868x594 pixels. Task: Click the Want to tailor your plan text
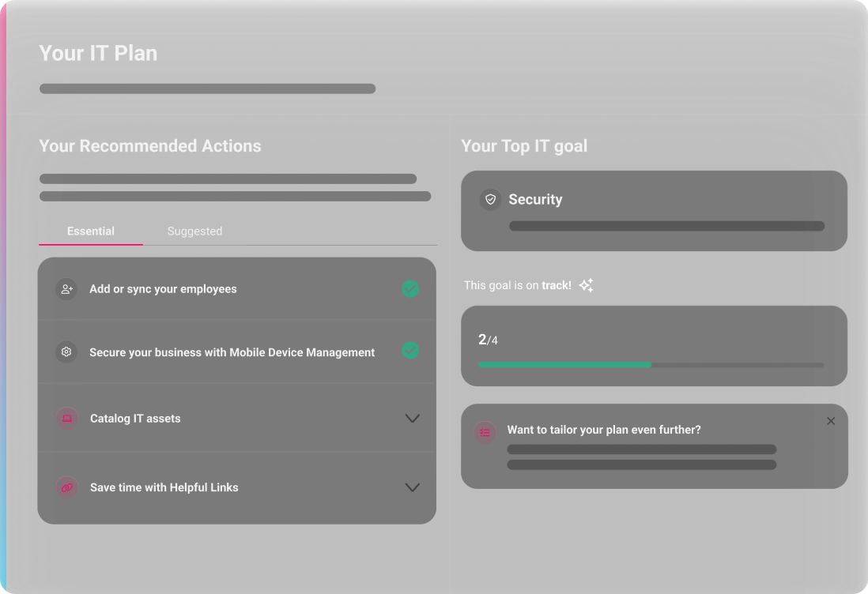point(604,430)
